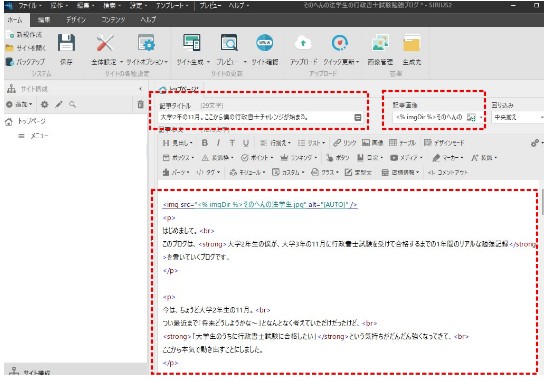Insert a table with テーブル button
Image resolution: width=545 pixels, height=381 pixels.
tap(402, 143)
